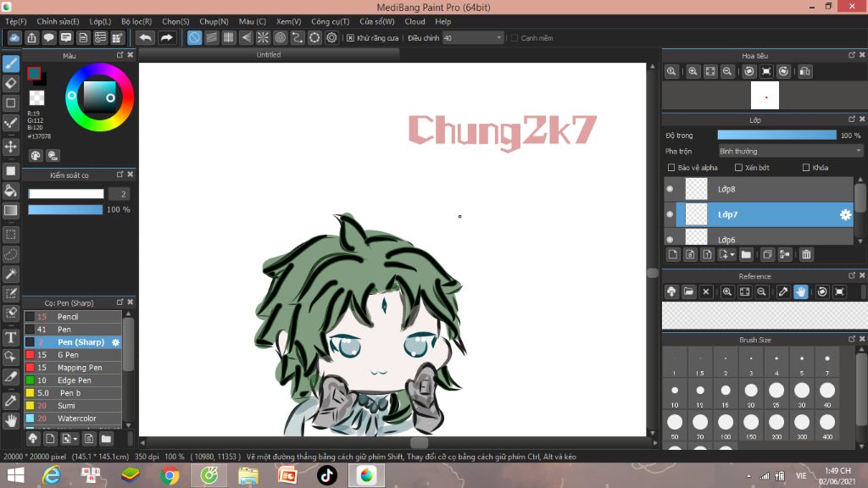Viewport: 868px width, 488px height.
Task: Click the foreground color swatch
Action: coord(34,73)
